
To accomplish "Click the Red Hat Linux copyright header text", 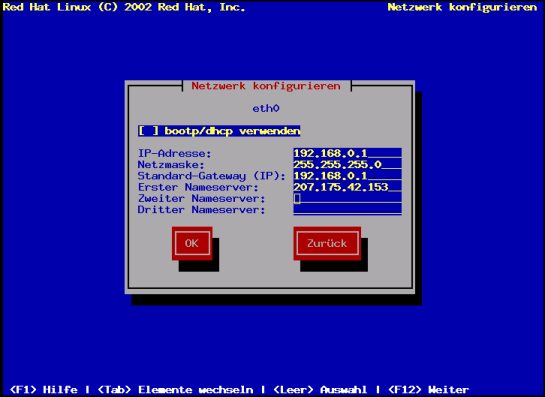I will pos(124,7).
